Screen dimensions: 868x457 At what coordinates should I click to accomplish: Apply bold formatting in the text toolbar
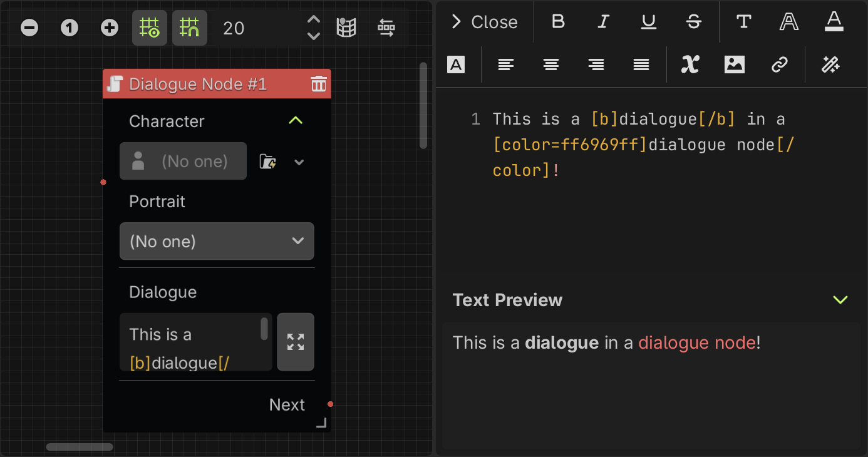(557, 22)
